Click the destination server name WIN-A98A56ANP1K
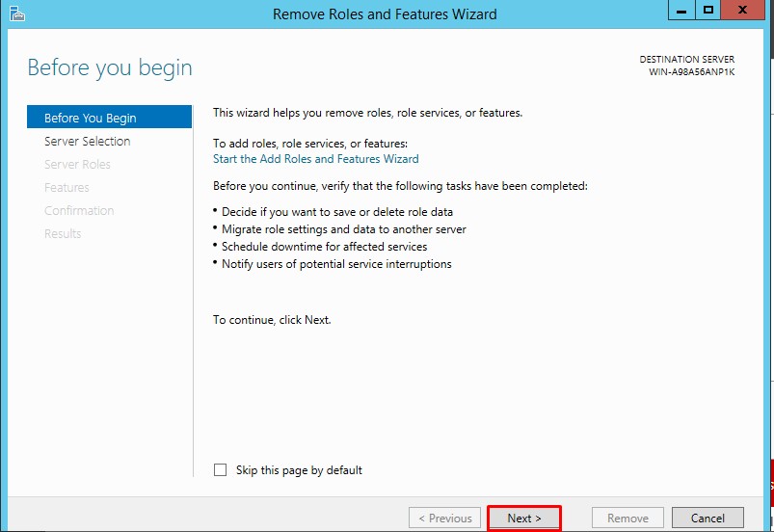Screen dimensions: 774x532 point(691,72)
